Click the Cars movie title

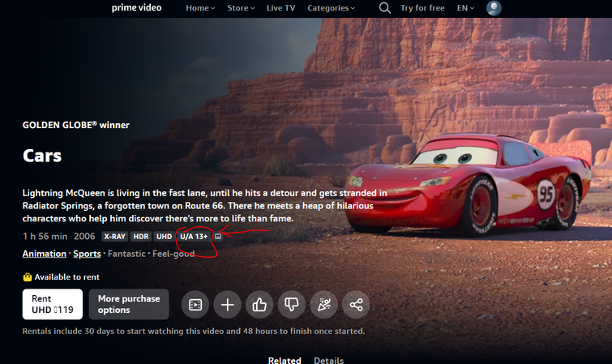tap(42, 156)
